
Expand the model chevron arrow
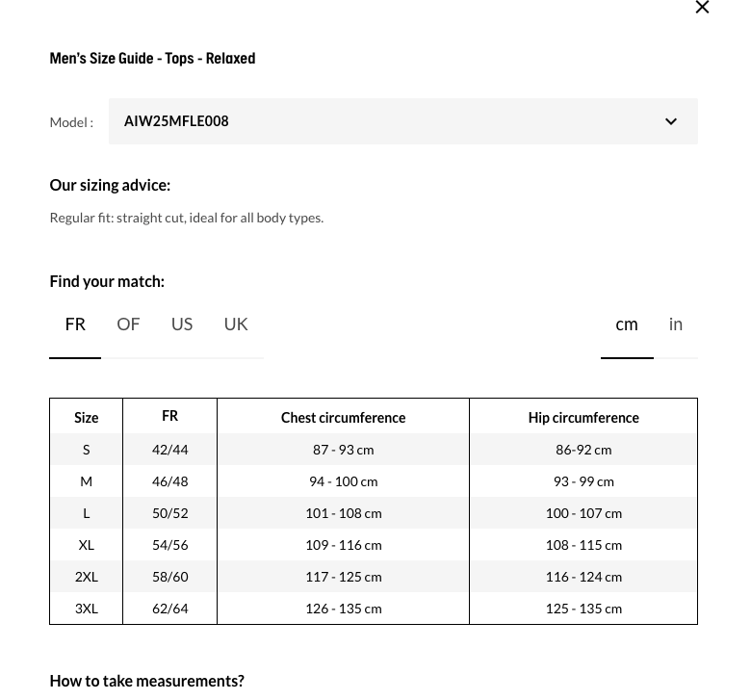(671, 122)
